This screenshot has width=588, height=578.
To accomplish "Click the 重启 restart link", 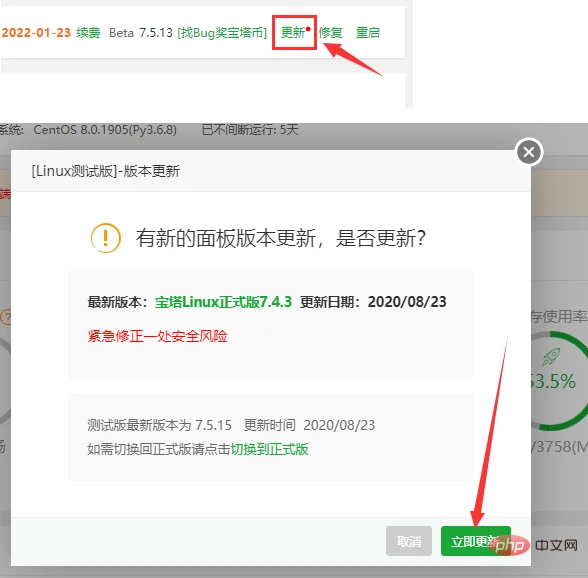I will [x=368, y=33].
